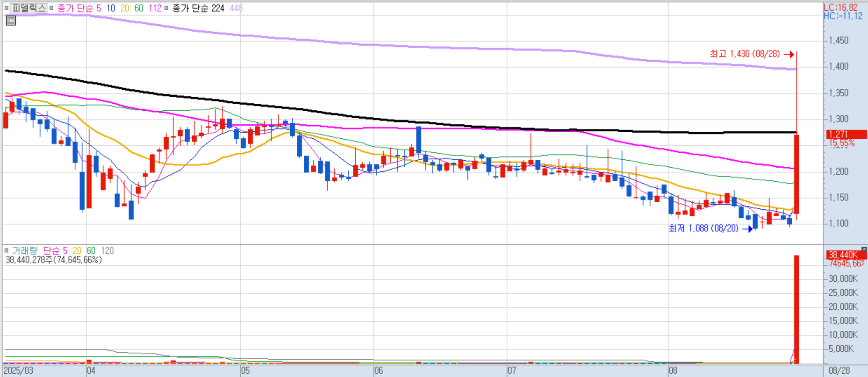
Task: Select the magenta 112 moving average legend
Action: tap(155, 8)
